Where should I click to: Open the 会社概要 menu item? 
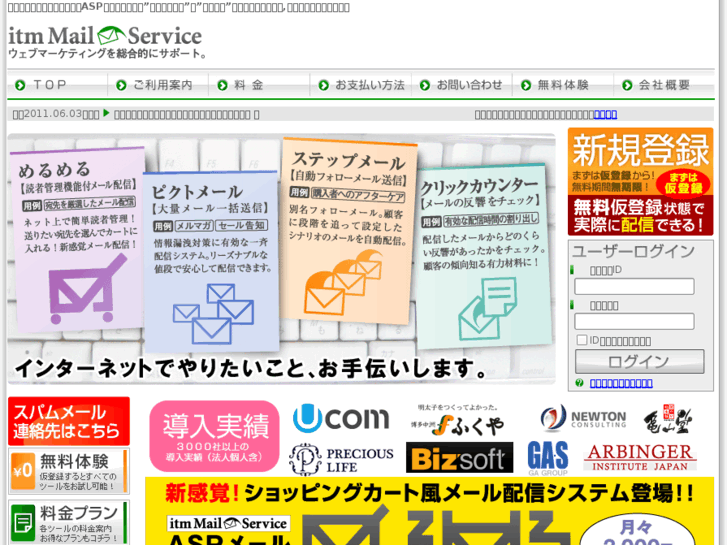click(664, 85)
